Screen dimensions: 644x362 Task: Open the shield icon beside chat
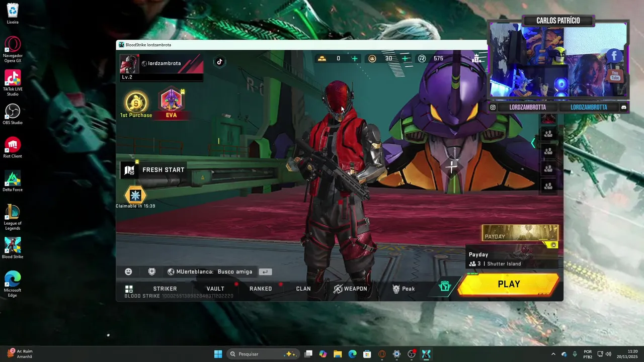click(x=151, y=271)
